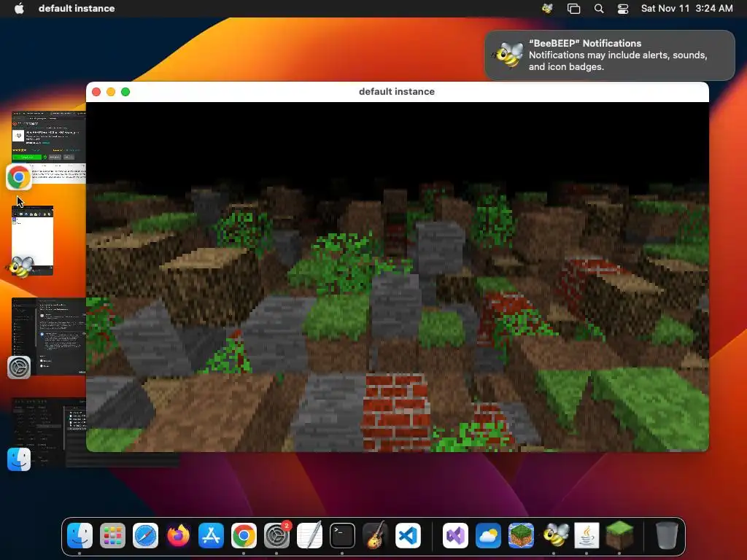The width and height of the screenshot is (747, 560).
Task: Click the date and time in the menu bar
Action: point(686,8)
